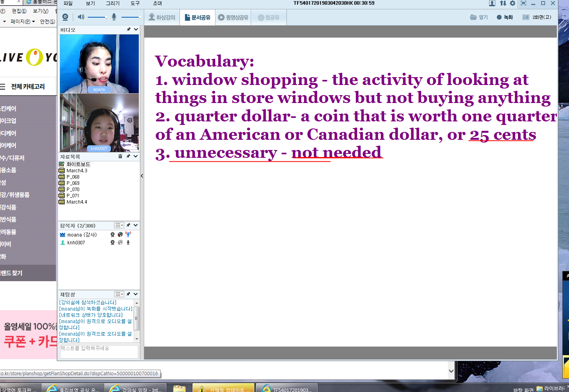The image size is (569, 392).
Task: Click the microphone icon in the toolbar
Action: 114,17
